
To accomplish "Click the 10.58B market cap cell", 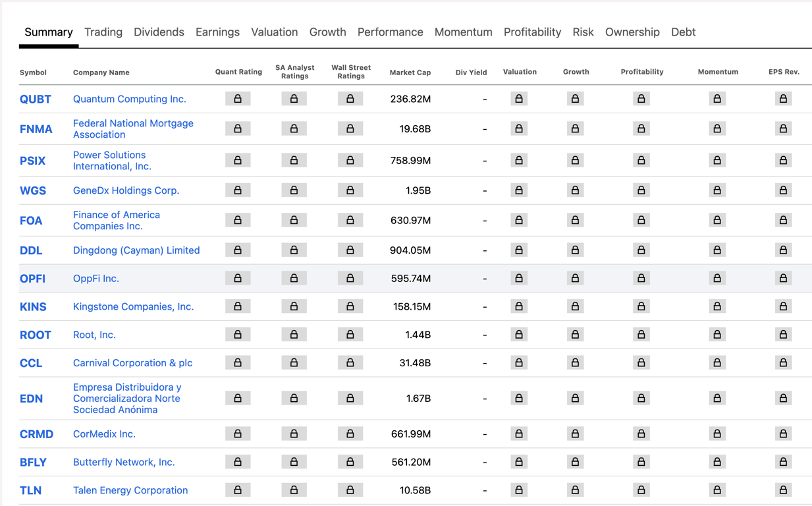I will click(x=415, y=490).
